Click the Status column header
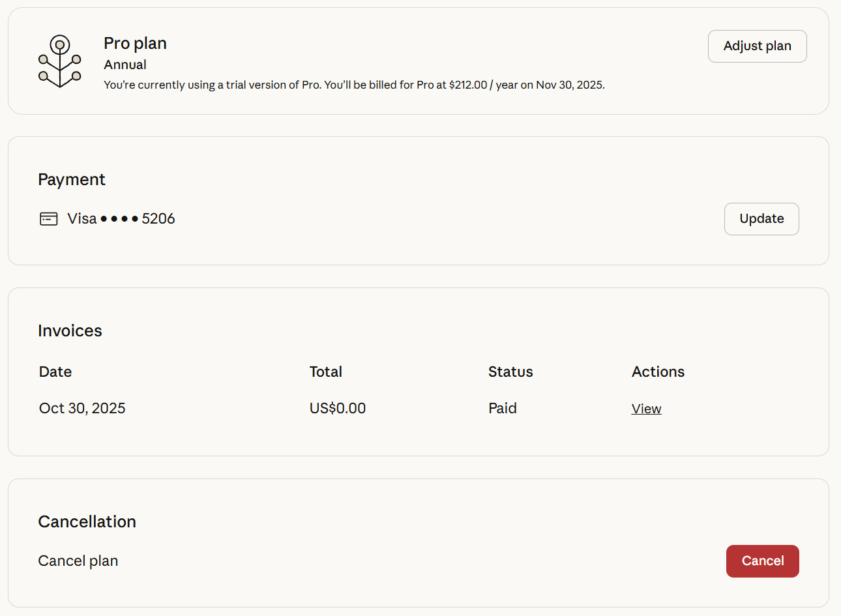The image size is (841, 616). pos(510,372)
